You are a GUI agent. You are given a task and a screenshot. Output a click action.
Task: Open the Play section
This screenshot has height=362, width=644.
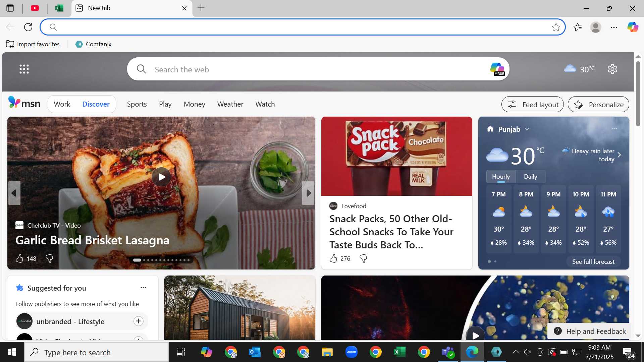click(x=165, y=104)
